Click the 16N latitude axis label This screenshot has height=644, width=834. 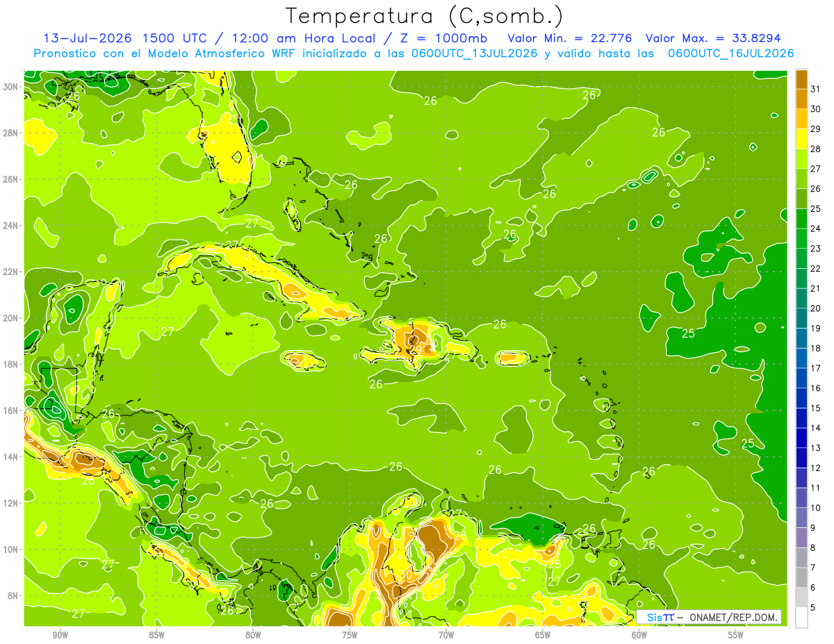point(10,411)
